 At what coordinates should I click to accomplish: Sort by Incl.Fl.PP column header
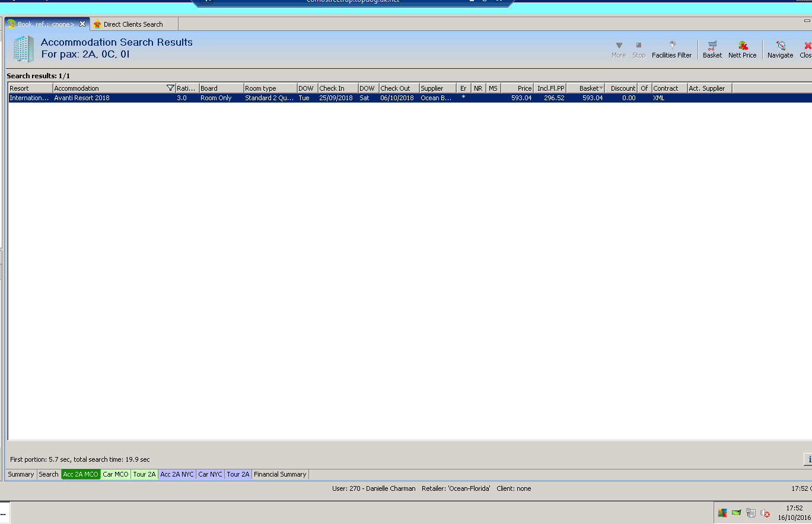[550, 88]
